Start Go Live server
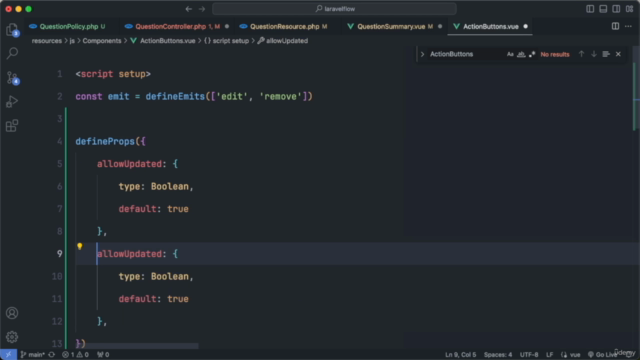Viewport: 640px width, 360px height. (x=602, y=354)
